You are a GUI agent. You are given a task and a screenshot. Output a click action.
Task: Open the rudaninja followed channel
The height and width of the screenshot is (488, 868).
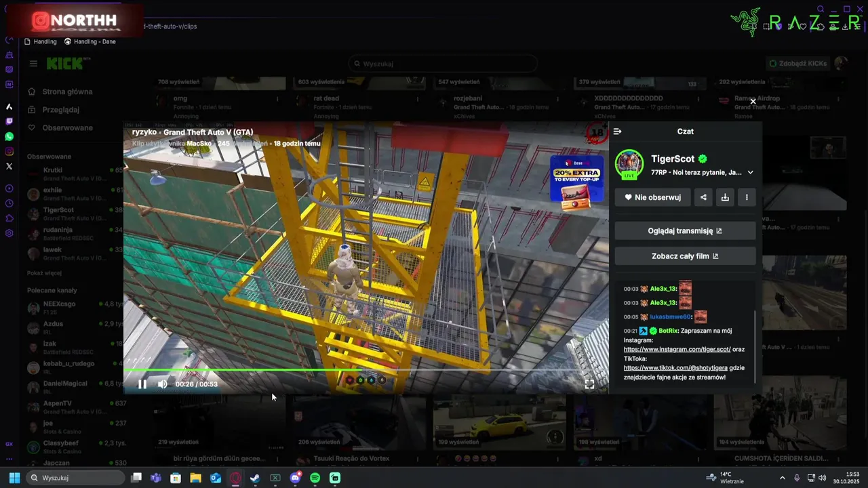[x=75, y=234]
